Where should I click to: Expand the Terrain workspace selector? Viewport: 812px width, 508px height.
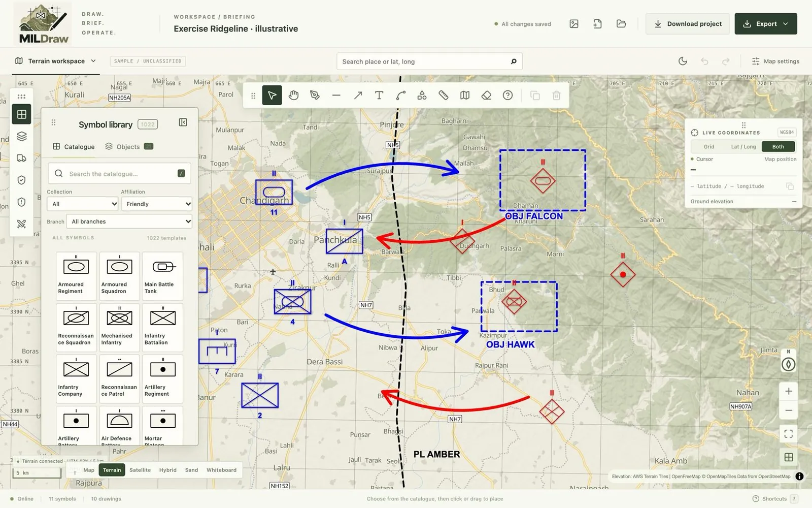click(x=56, y=61)
